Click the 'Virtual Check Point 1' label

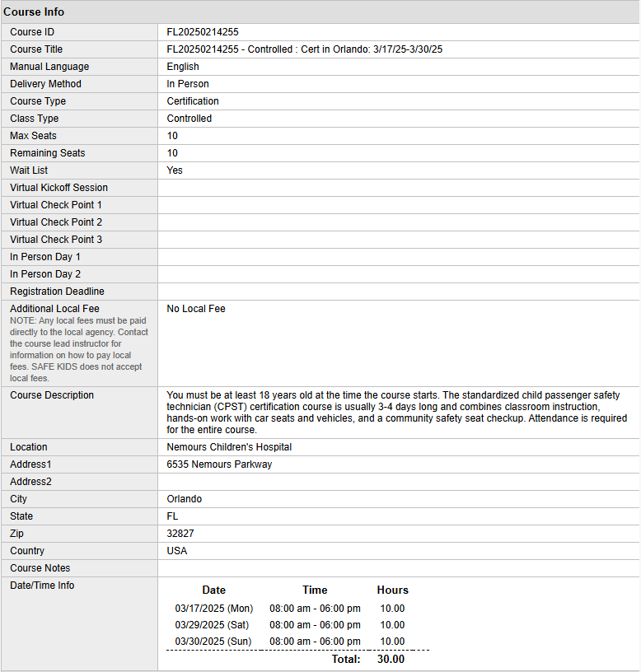[56, 205]
